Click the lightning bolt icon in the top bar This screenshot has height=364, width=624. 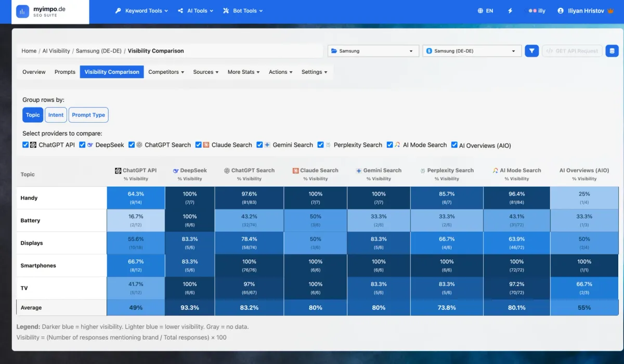click(x=511, y=10)
